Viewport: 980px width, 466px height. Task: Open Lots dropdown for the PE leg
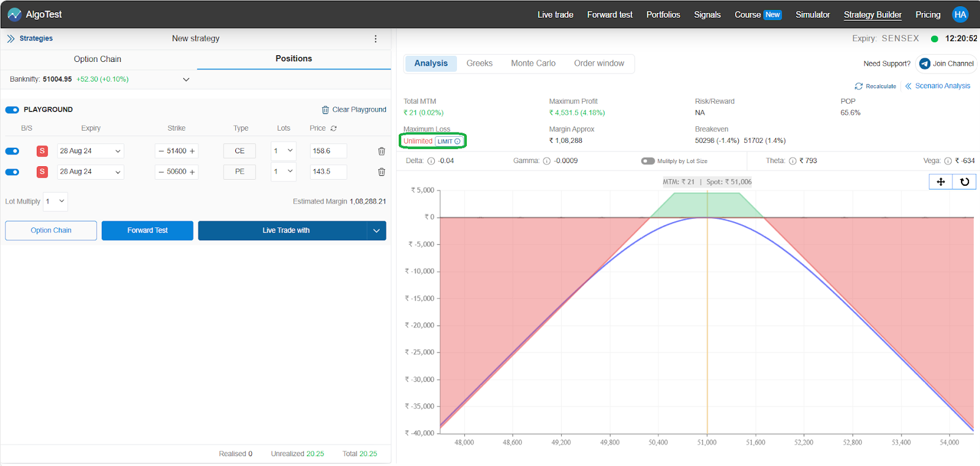[284, 172]
